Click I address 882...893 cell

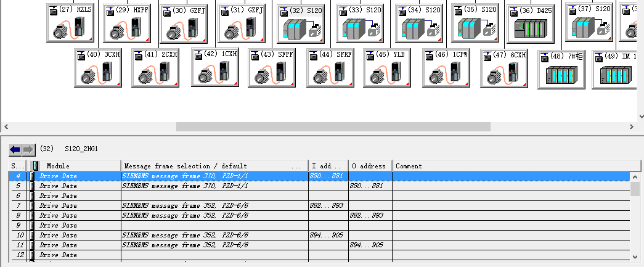click(x=328, y=206)
